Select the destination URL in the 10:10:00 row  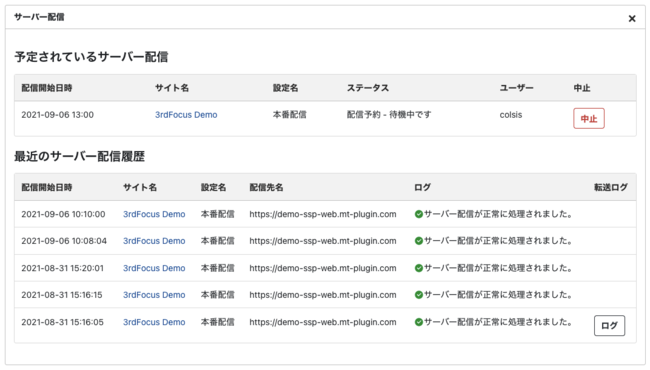coord(323,214)
